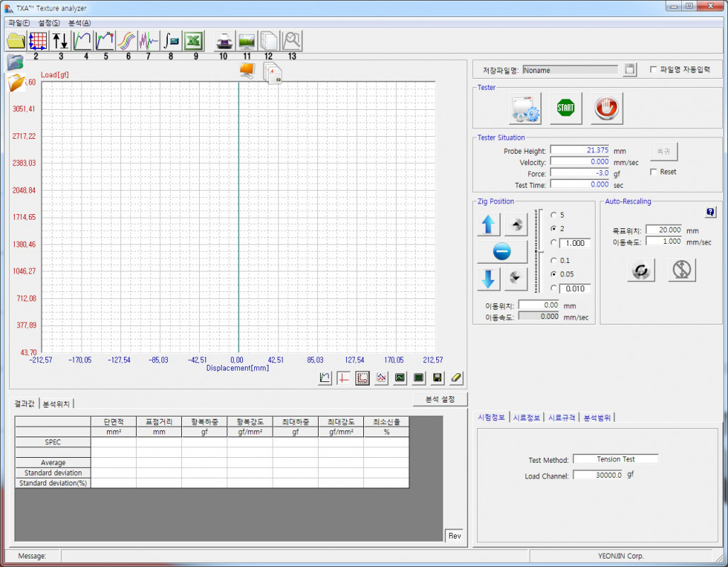Click the eraser icon below the graph
728x567 pixels.
tap(456, 378)
